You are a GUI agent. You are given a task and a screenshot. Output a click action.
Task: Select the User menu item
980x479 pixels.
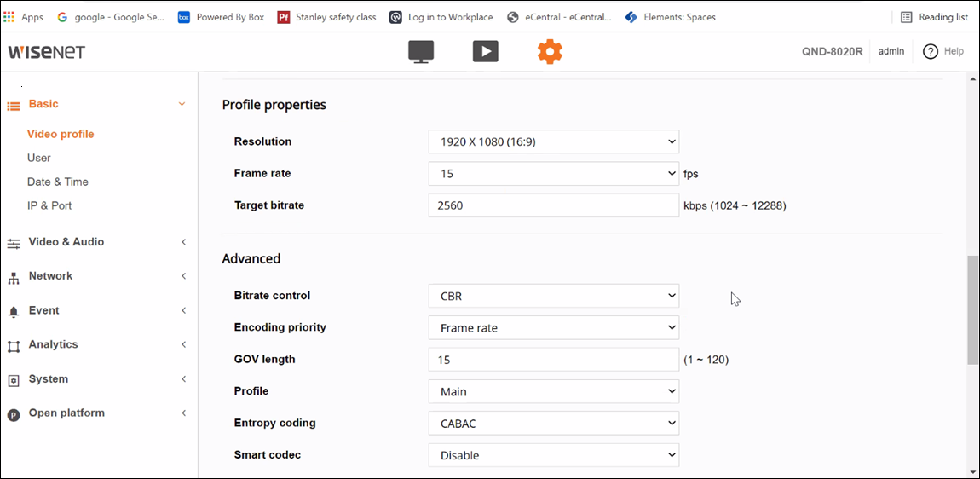click(x=39, y=158)
